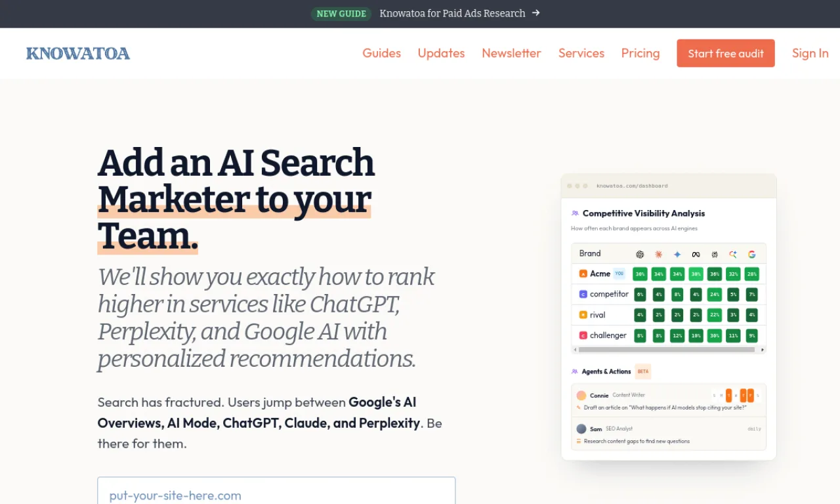Click challenger's 11% cell

point(733,335)
